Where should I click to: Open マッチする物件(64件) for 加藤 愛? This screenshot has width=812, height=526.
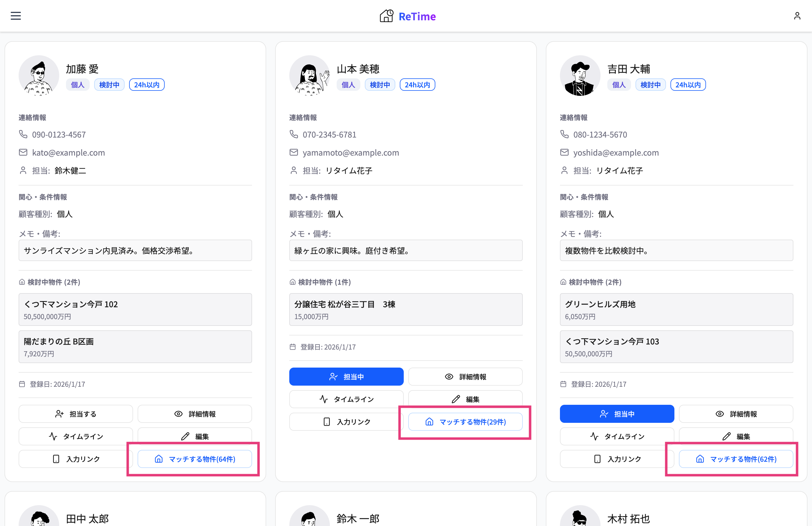195,459
